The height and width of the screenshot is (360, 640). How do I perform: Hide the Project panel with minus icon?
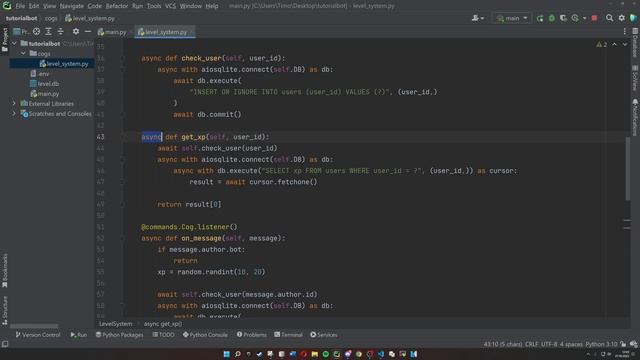88,31
